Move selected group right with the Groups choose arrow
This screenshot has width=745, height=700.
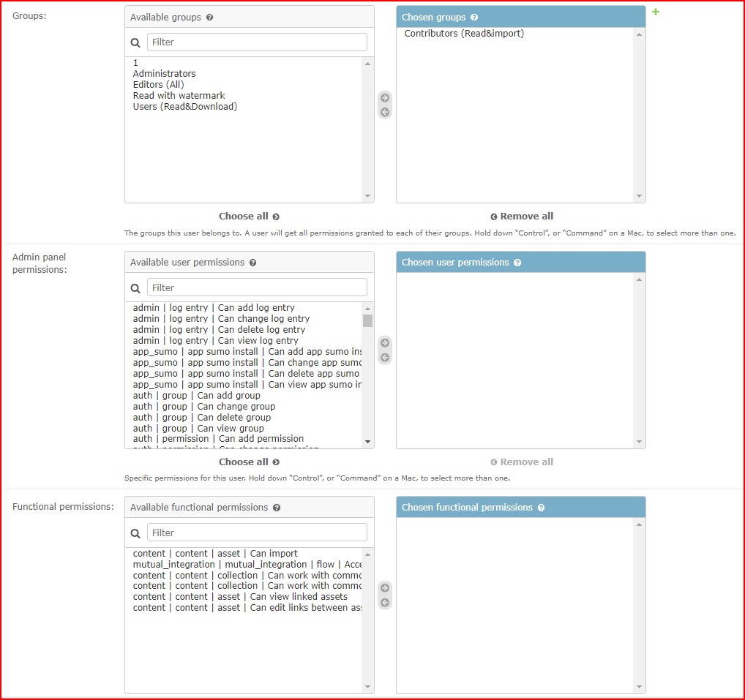coord(385,98)
